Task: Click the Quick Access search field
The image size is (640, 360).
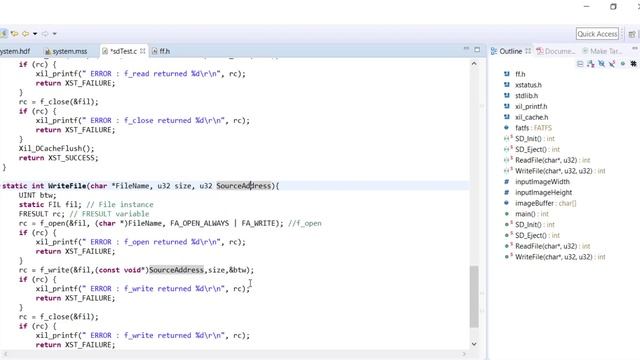Action: [x=597, y=34]
